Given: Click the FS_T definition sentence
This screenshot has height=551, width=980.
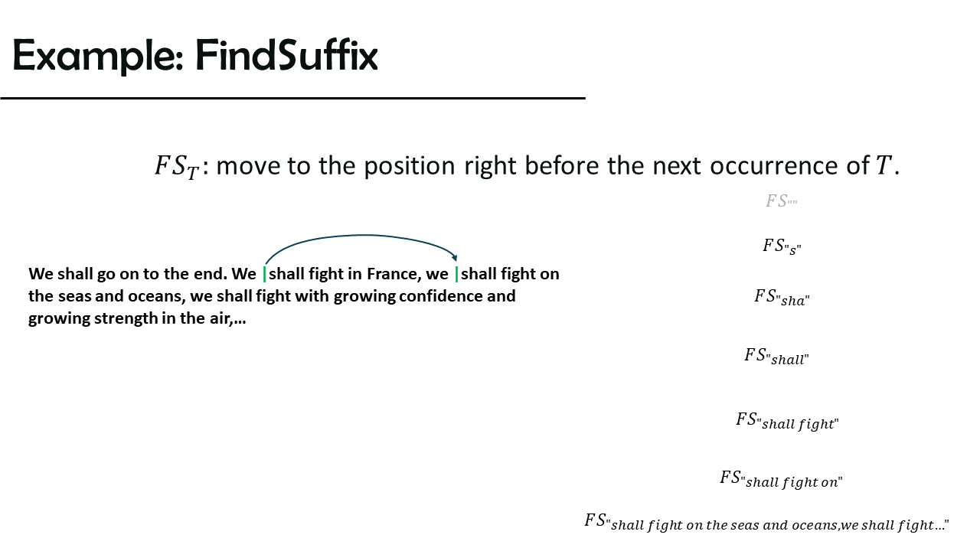Looking at the screenshot, I should [527, 166].
